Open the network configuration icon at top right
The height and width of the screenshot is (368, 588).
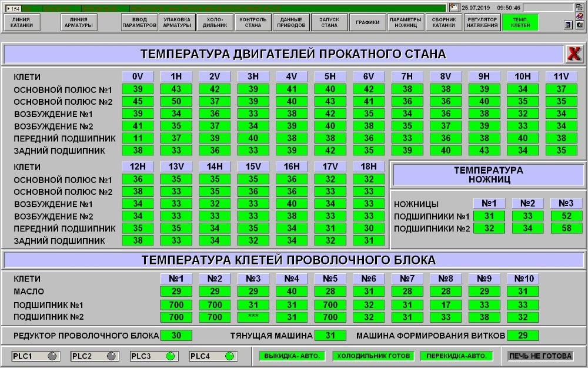point(580,7)
